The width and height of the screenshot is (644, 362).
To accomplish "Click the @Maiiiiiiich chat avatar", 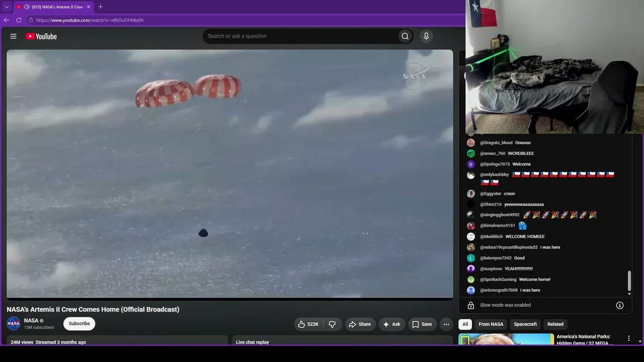I will [471, 236].
